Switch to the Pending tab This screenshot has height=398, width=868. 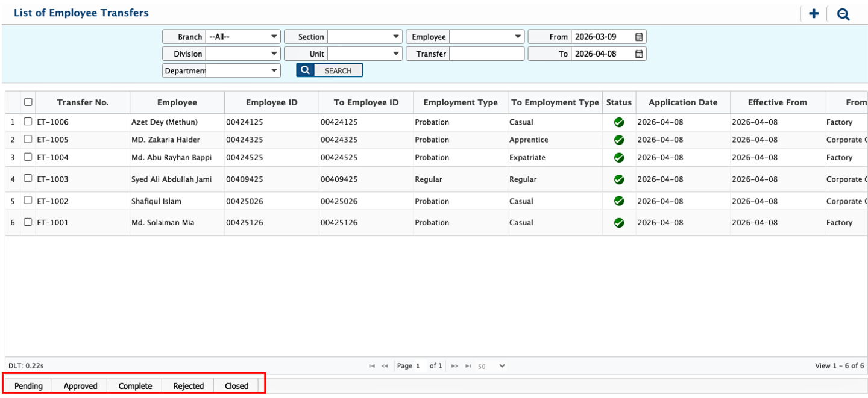28,386
